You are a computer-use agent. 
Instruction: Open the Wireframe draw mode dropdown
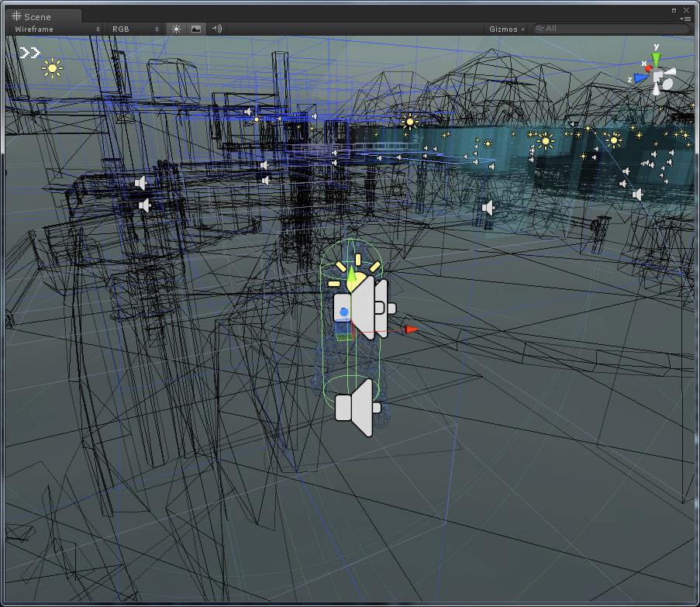57,29
